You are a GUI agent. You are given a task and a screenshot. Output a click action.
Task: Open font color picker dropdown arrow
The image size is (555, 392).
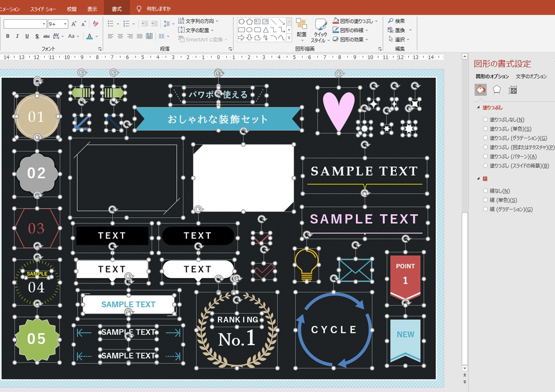(97, 36)
